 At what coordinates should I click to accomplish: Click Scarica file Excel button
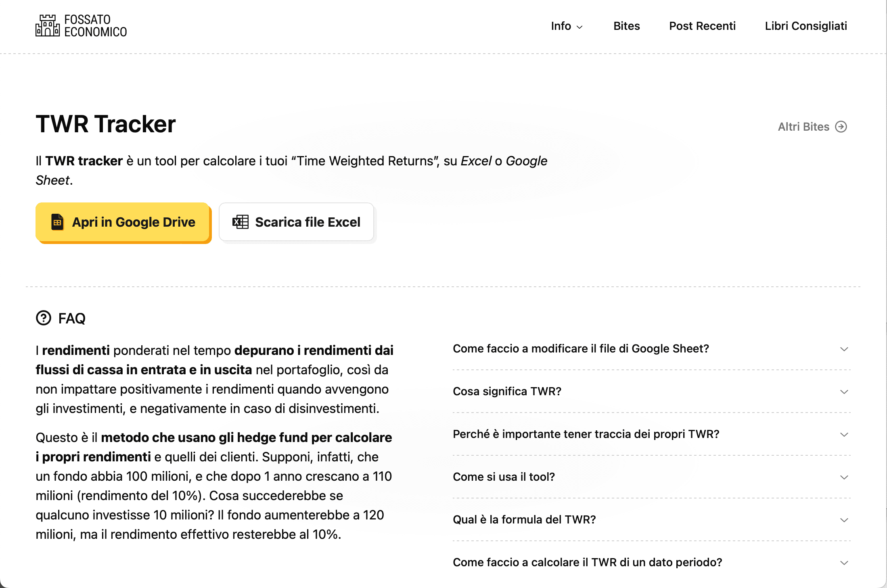pyautogui.click(x=296, y=222)
